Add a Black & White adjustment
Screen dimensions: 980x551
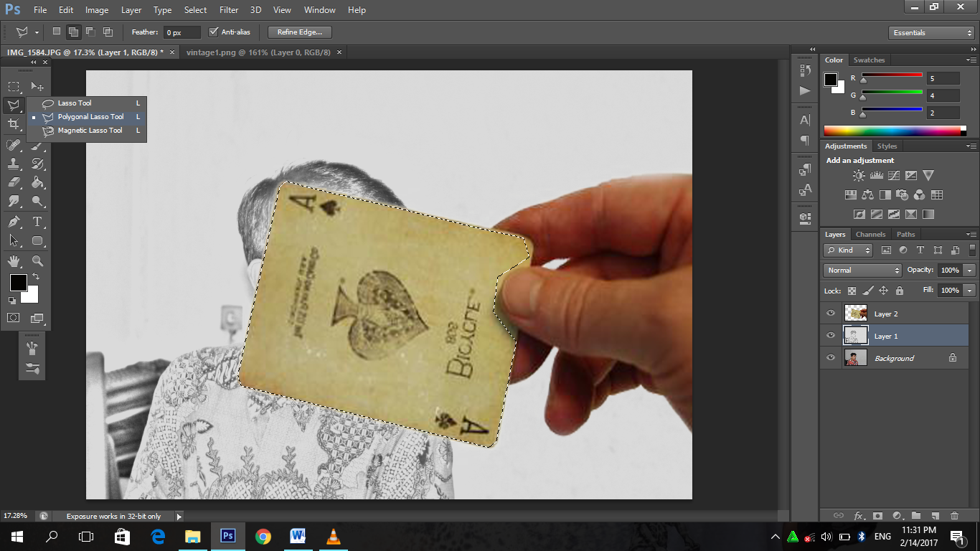[x=885, y=194]
